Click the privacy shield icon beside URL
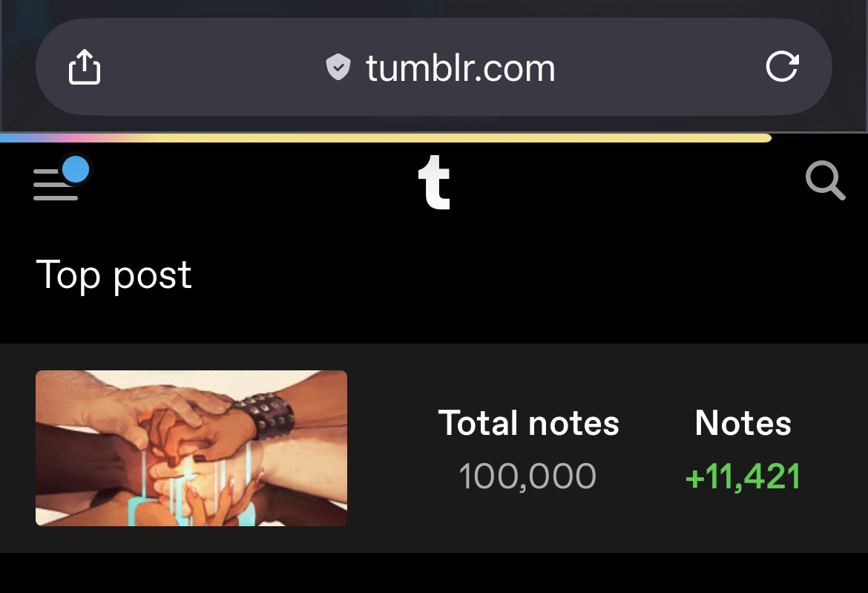 [x=338, y=68]
